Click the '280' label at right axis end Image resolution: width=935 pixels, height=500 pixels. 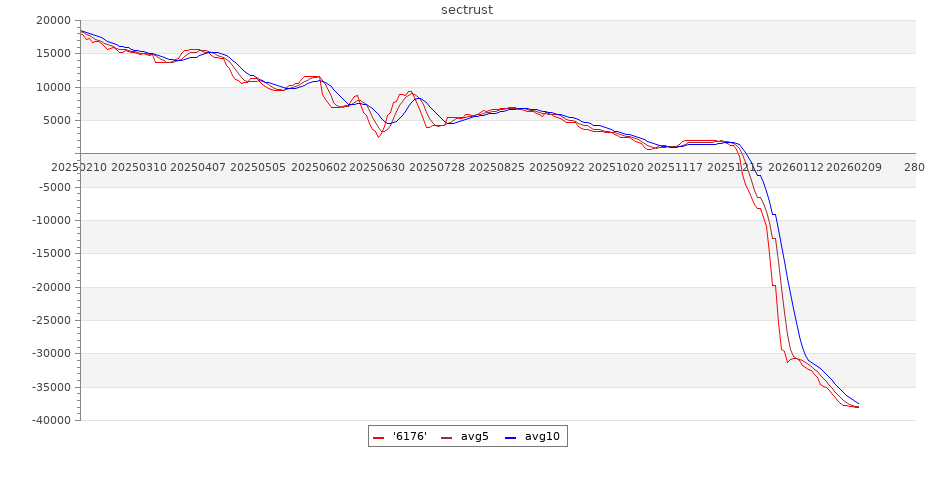(x=914, y=167)
